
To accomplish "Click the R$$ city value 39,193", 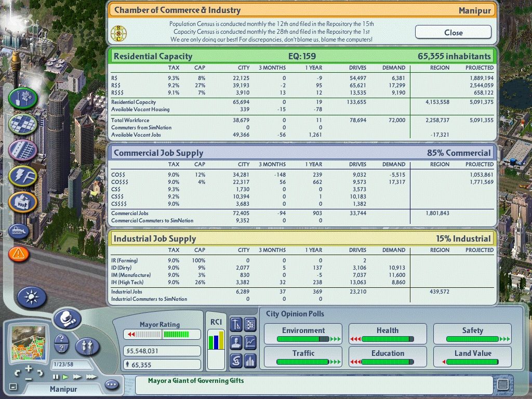I will 241,86.
